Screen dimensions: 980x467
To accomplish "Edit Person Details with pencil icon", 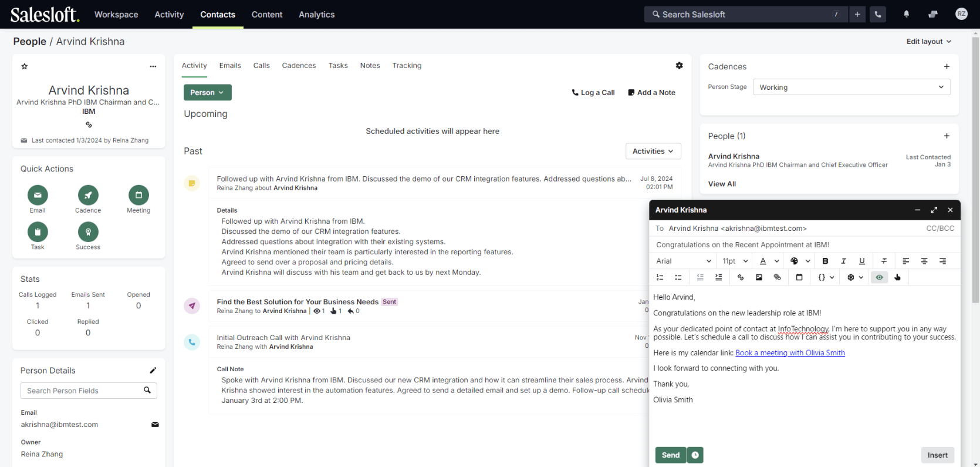I will pos(153,370).
